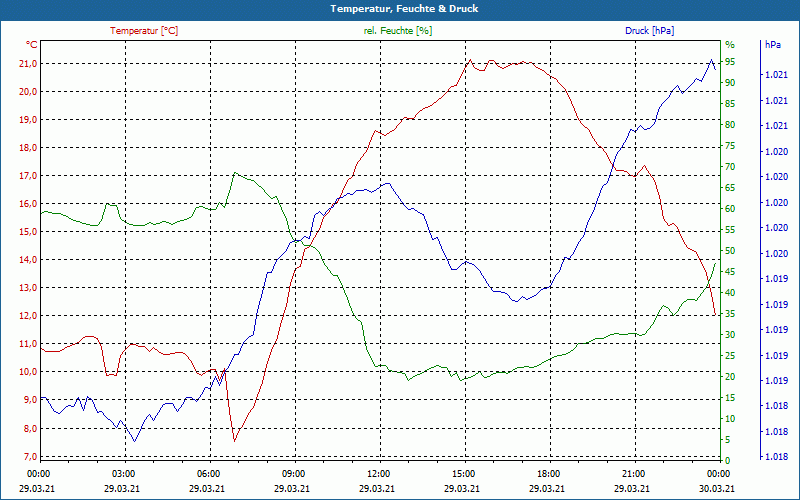Click the 12,0 temperature axis tick
800x500 pixels.
28,316
